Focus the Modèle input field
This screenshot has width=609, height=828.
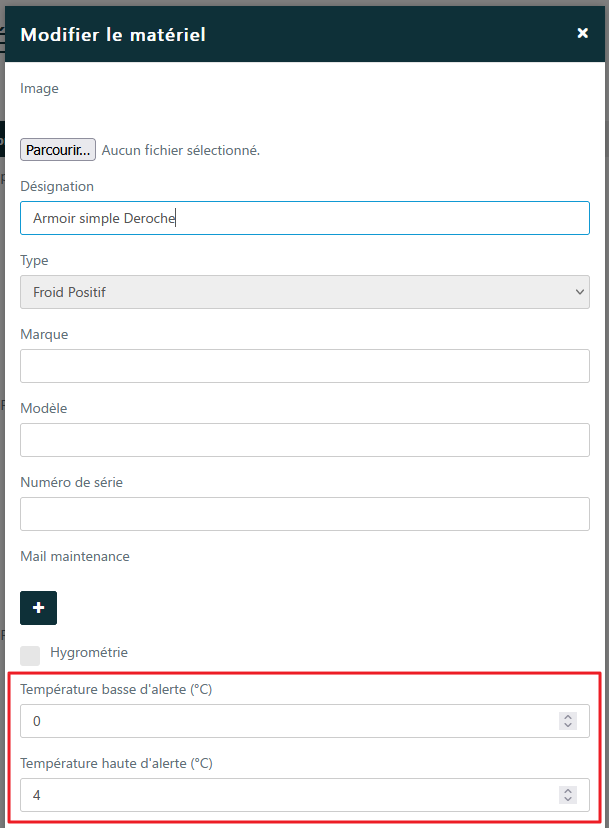(304, 440)
